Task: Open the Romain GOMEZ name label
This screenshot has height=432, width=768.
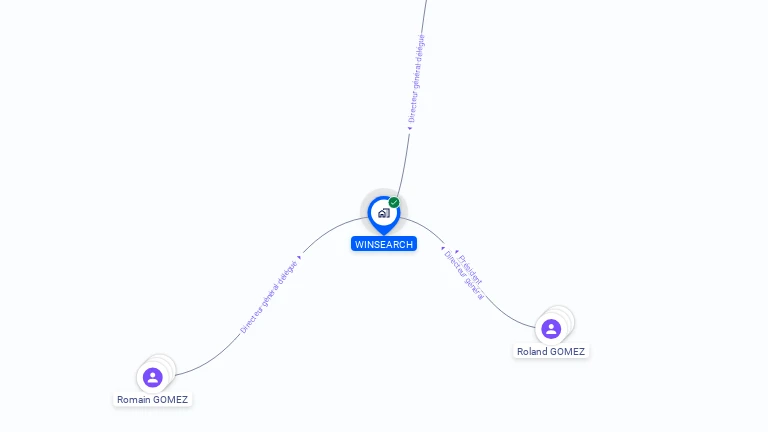Action: coord(152,400)
